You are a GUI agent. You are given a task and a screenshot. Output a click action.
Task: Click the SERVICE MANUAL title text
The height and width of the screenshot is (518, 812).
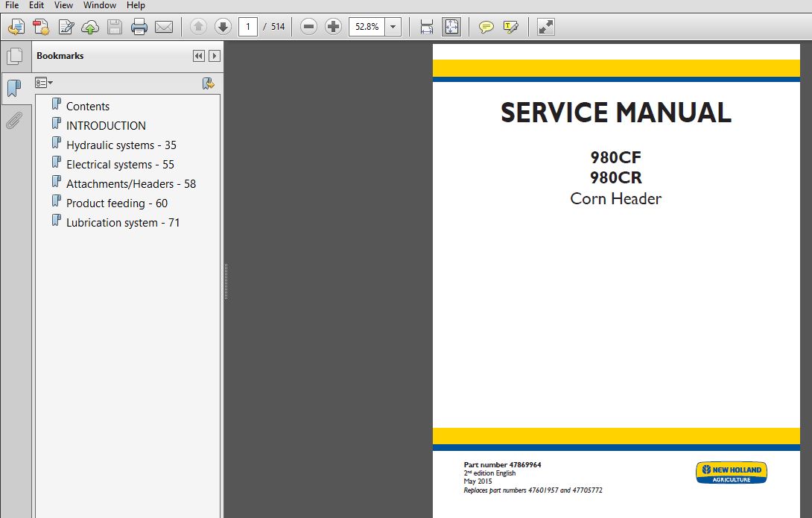click(x=616, y=113)
